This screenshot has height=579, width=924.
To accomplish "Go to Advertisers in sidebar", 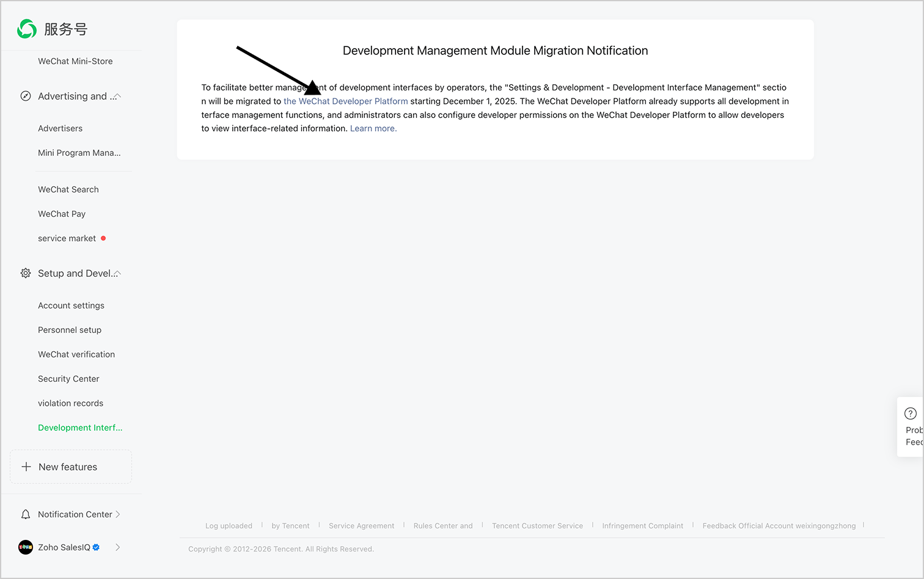I will (x=60, y=128).
